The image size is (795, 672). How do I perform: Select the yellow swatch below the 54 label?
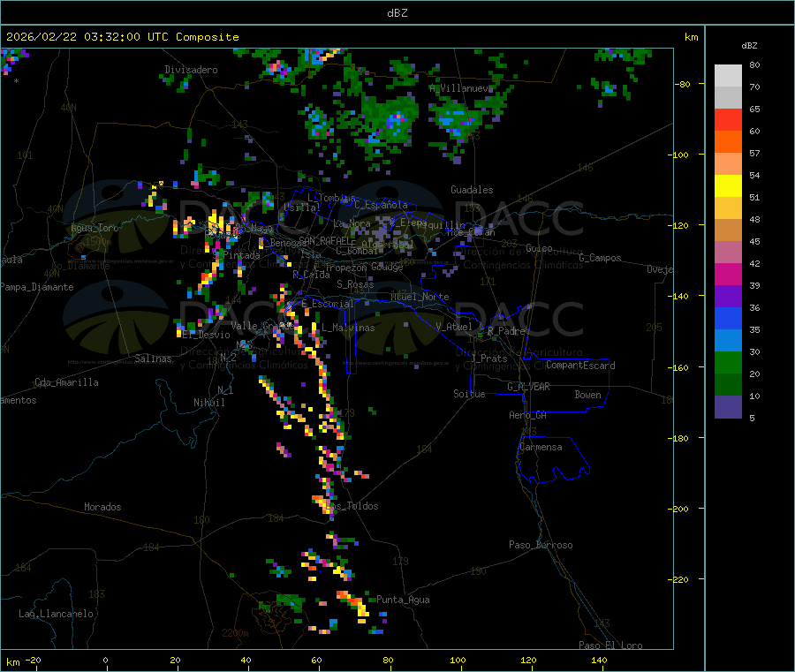point(728,186)
